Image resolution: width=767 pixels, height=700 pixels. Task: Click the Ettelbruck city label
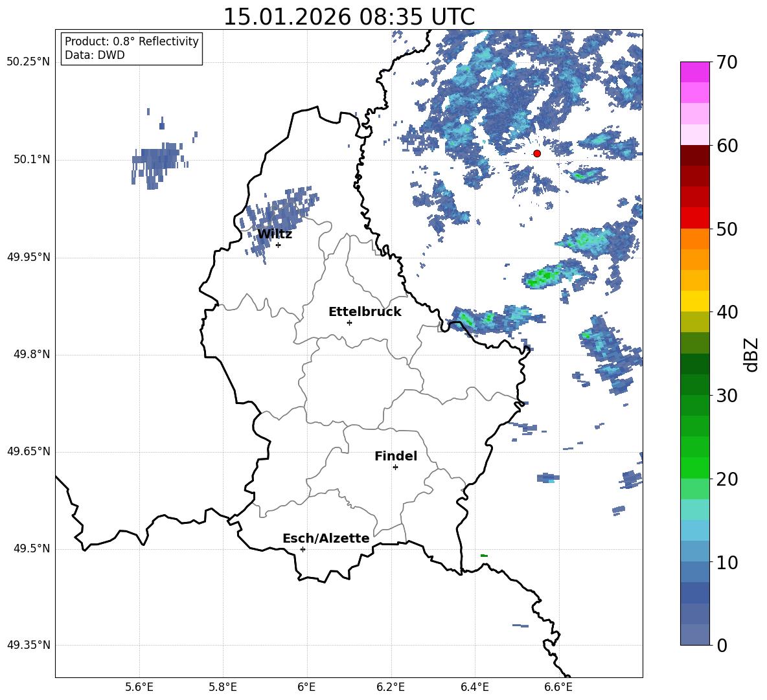(365, 312)
